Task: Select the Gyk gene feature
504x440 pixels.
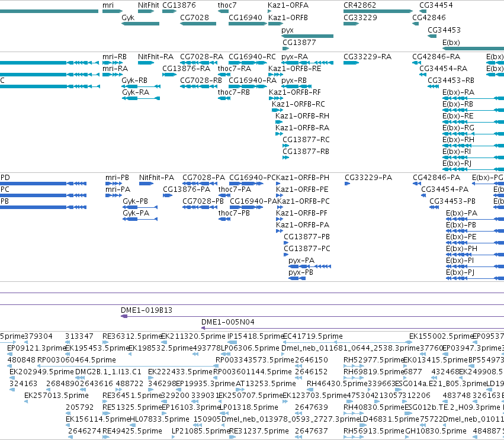Action: (140, 24)
